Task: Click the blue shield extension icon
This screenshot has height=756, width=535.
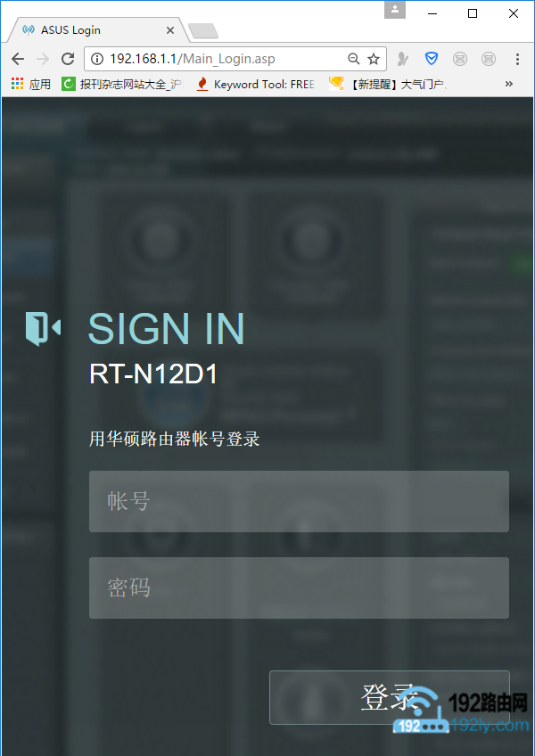Action: click(x=431, y=59)
